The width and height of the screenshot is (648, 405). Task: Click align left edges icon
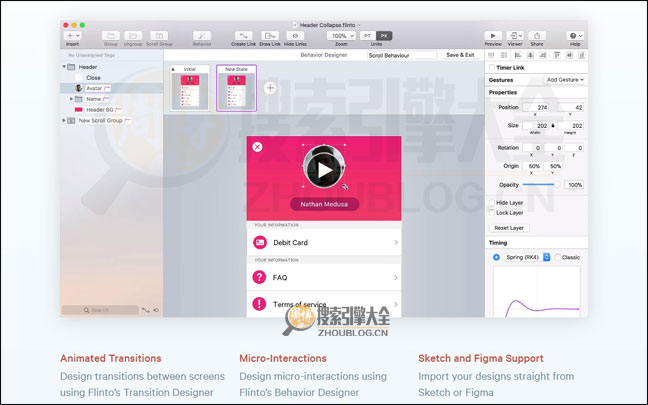tap(518, 55)
